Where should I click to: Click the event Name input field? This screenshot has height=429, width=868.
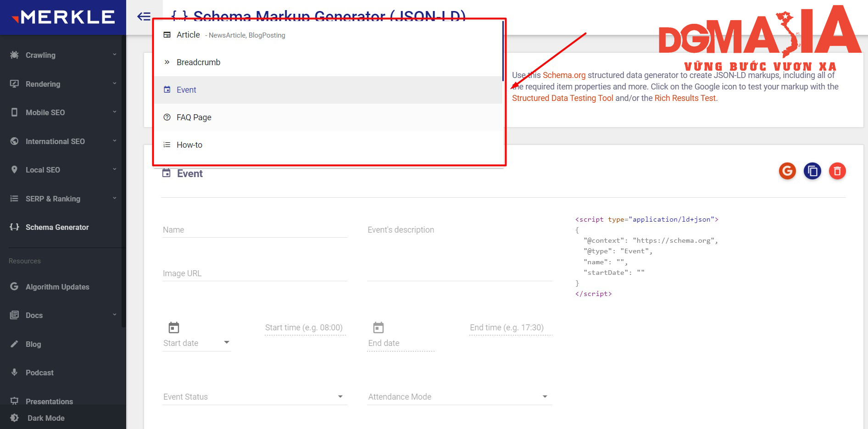pyautogui.click(x=255, y=230)
